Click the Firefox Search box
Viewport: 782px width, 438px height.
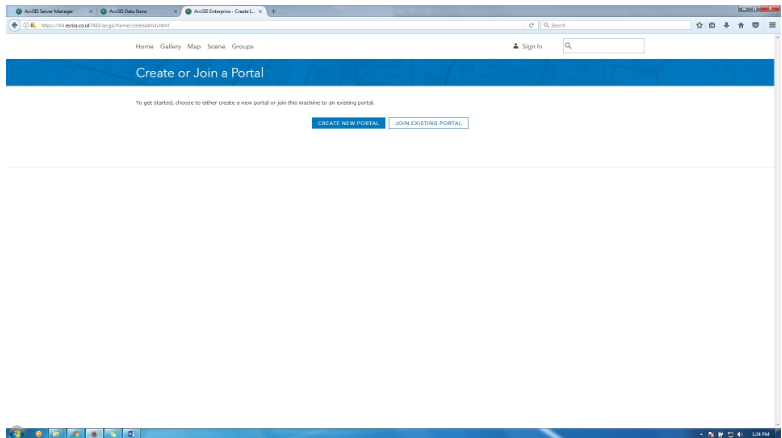click(x=616, y=25)
